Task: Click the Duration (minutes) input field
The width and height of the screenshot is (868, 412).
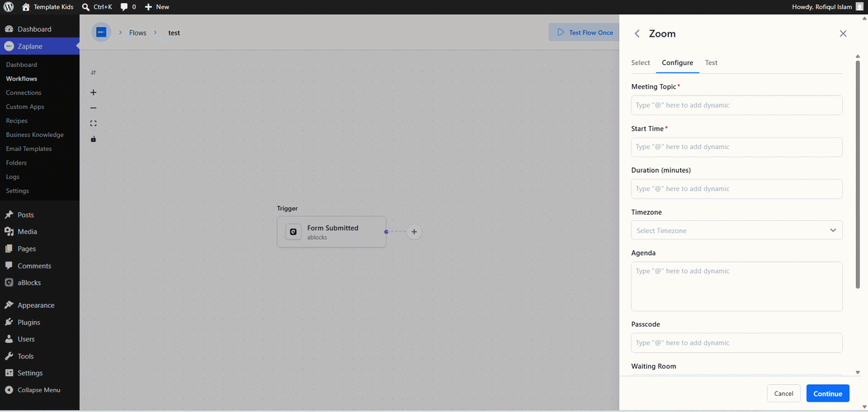Action: click(x=736, y=188)
